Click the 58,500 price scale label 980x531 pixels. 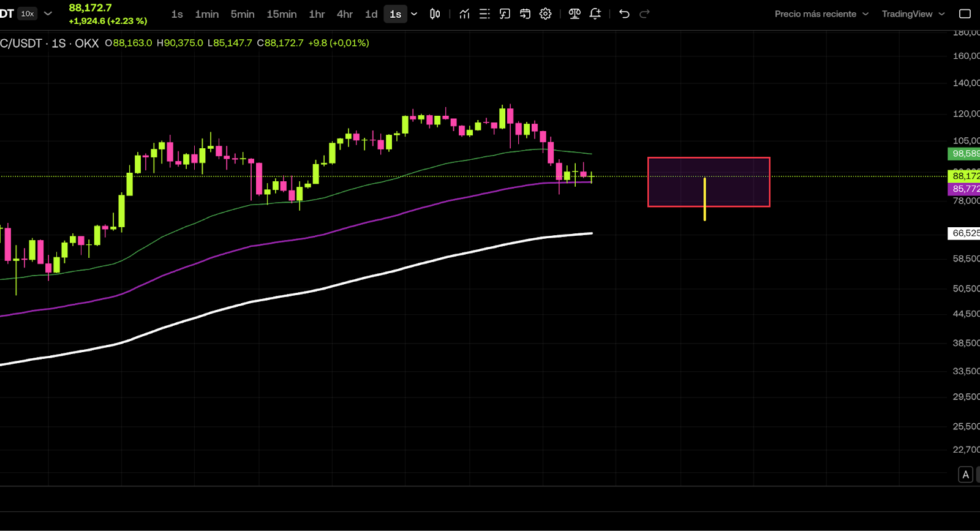[966, 258]
